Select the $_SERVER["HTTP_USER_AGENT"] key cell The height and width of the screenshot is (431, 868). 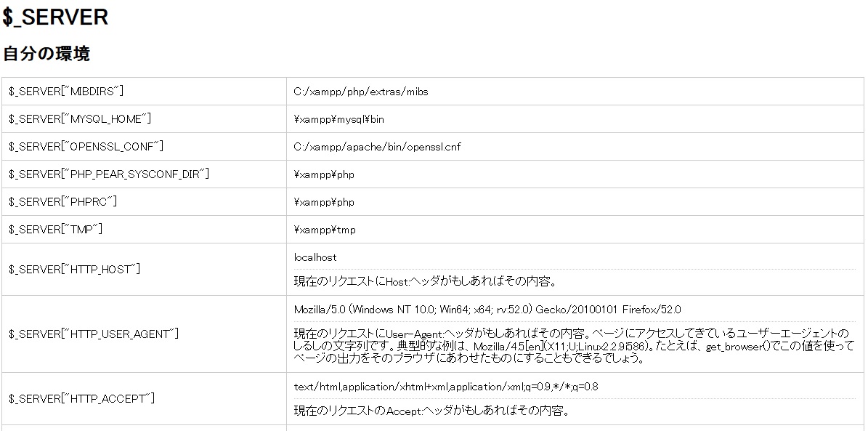coord(144,334)
